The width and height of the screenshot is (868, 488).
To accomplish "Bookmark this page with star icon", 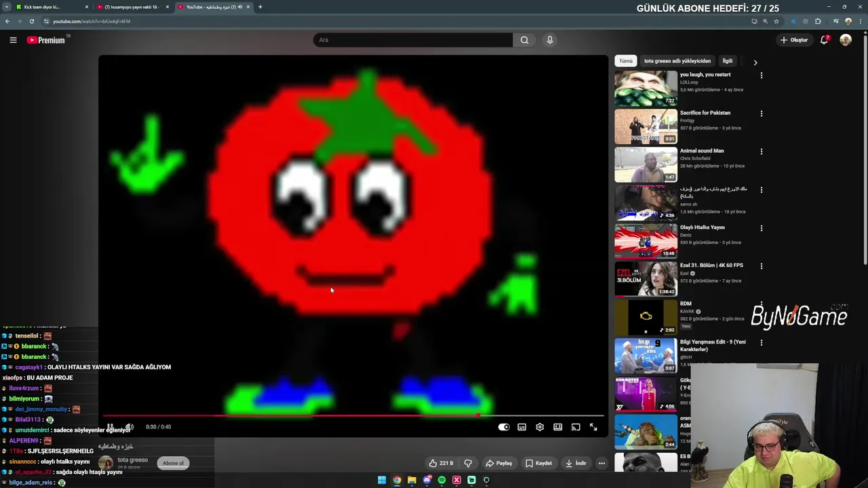I will click(776, 21).
